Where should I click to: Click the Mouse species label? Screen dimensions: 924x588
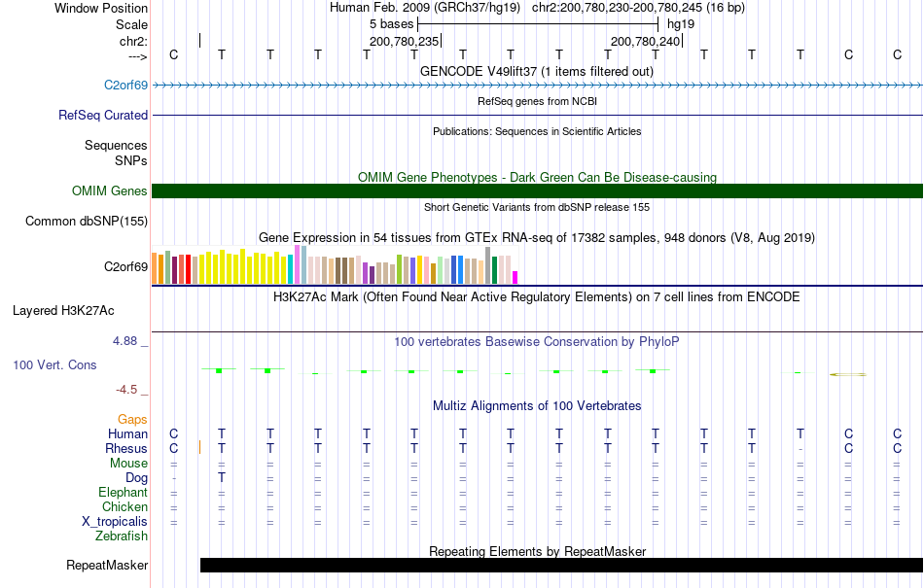pos(128,464)
